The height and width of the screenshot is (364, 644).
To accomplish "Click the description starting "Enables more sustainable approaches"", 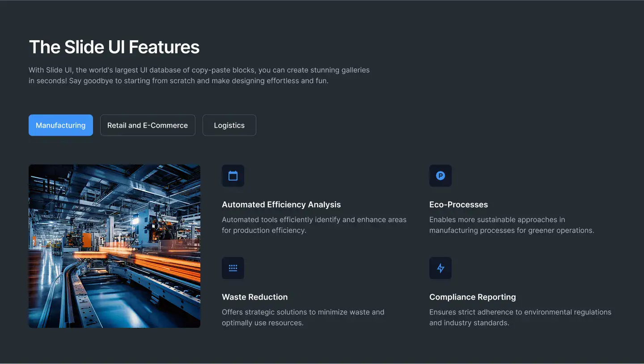I will pos(512,225).
